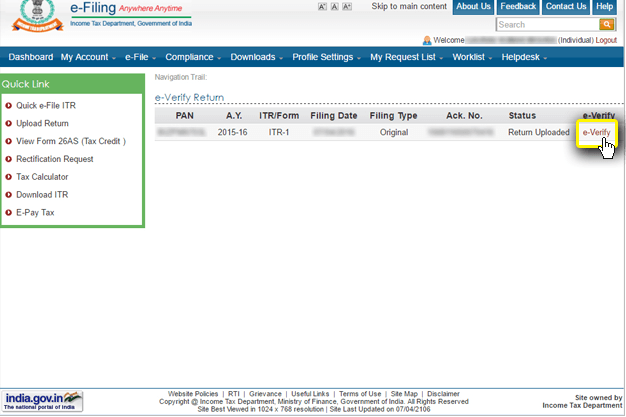
Task: Go to the Dashboard tab
Action: pos(30,57)
